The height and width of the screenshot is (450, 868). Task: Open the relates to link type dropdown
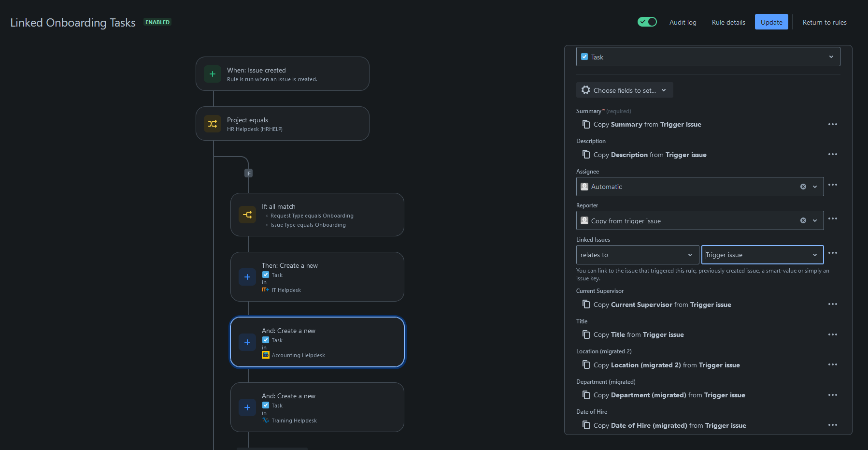click(638, 255)
